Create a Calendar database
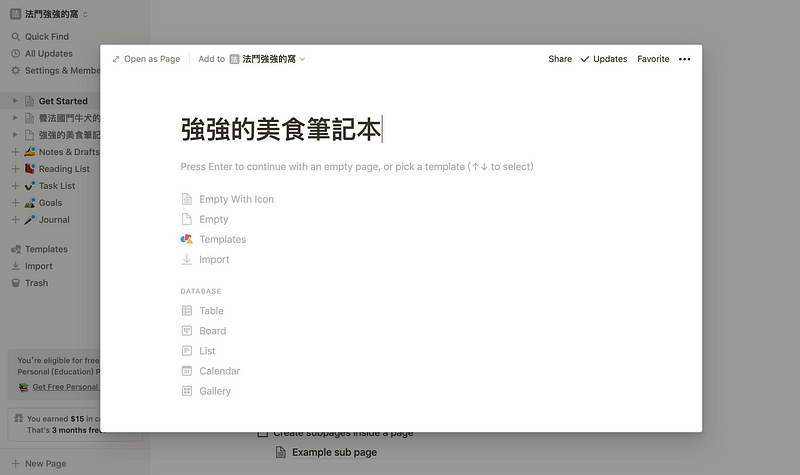The height and width of the screenshot is (475, 800). 211,371
